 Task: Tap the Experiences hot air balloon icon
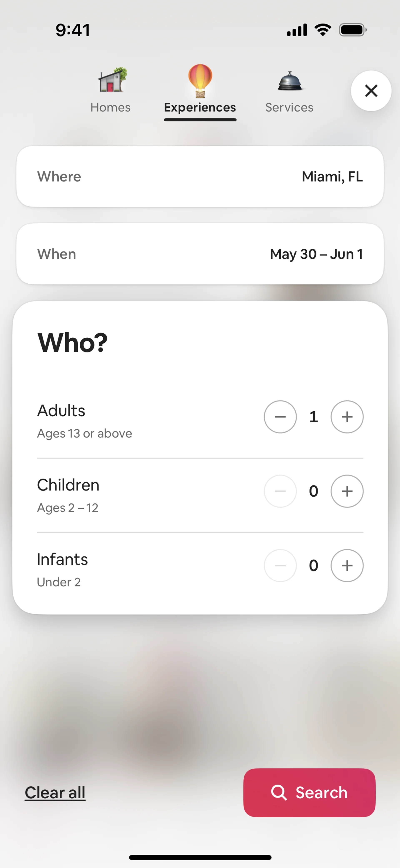tap(200, 81)
